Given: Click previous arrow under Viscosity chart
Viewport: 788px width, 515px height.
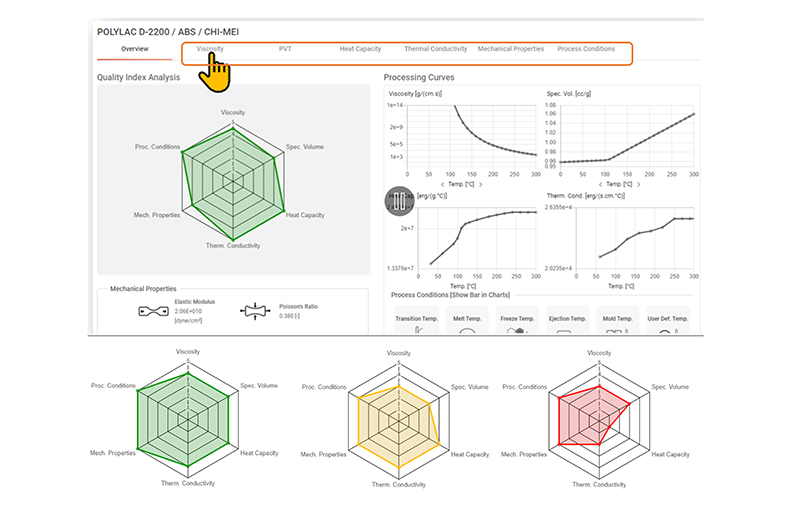Looking at the screenshot, I should pos(442,184).
